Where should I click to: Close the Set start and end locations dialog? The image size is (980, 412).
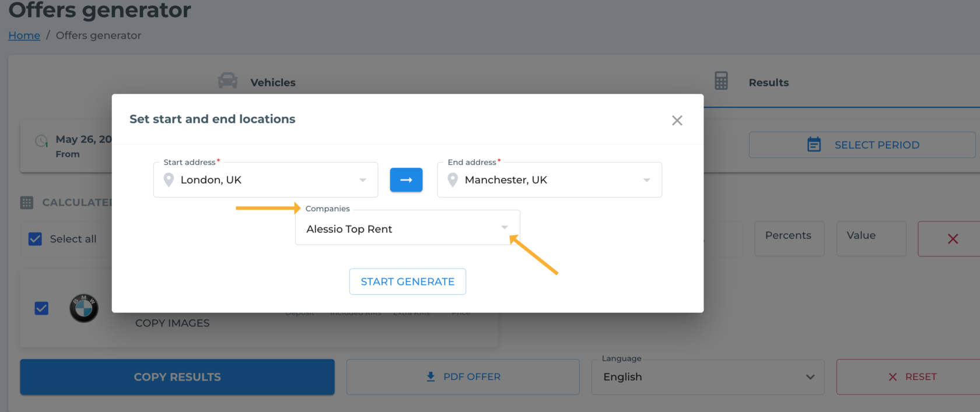677,121
